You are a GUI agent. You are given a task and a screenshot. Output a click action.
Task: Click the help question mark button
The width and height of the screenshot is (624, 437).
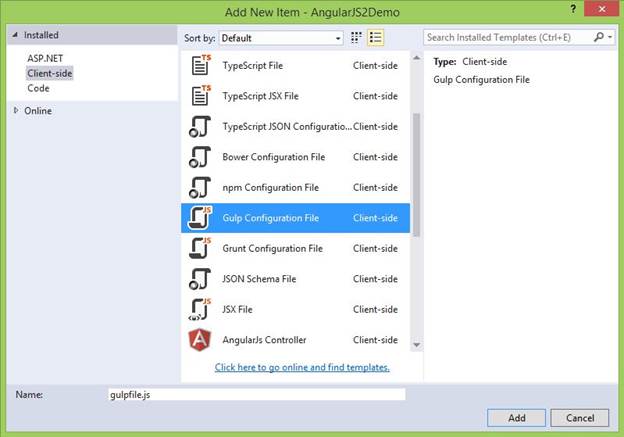click(573, 9)
